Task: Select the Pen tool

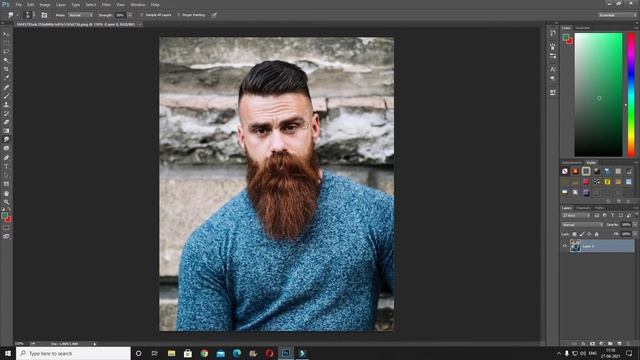Action: pyautogui.click(x=6, y=158)
